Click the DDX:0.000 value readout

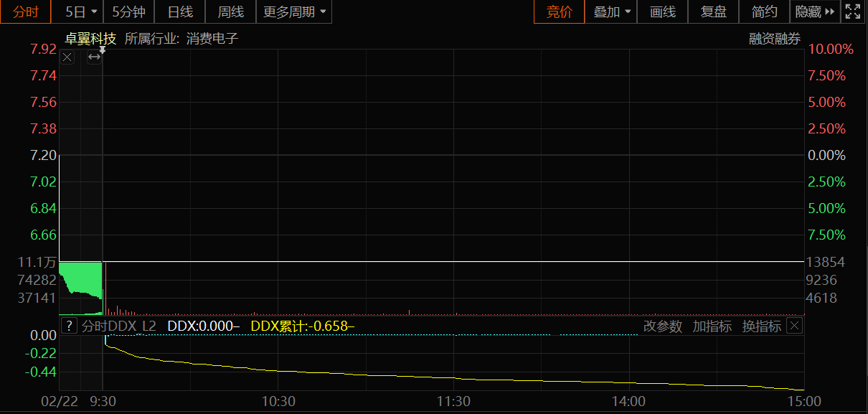click(x=203, y=326)
